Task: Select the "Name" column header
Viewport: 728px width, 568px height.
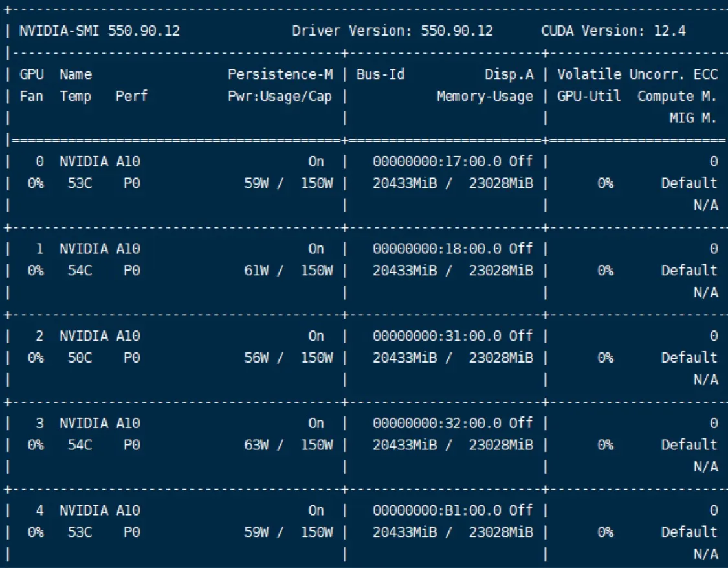Action: click(76, 74)
